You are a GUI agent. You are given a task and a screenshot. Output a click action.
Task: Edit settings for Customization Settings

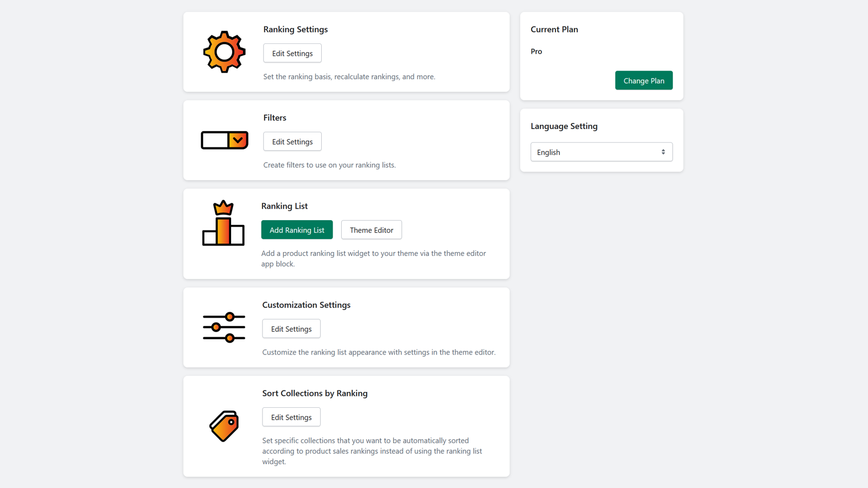[x=291, y=329]
